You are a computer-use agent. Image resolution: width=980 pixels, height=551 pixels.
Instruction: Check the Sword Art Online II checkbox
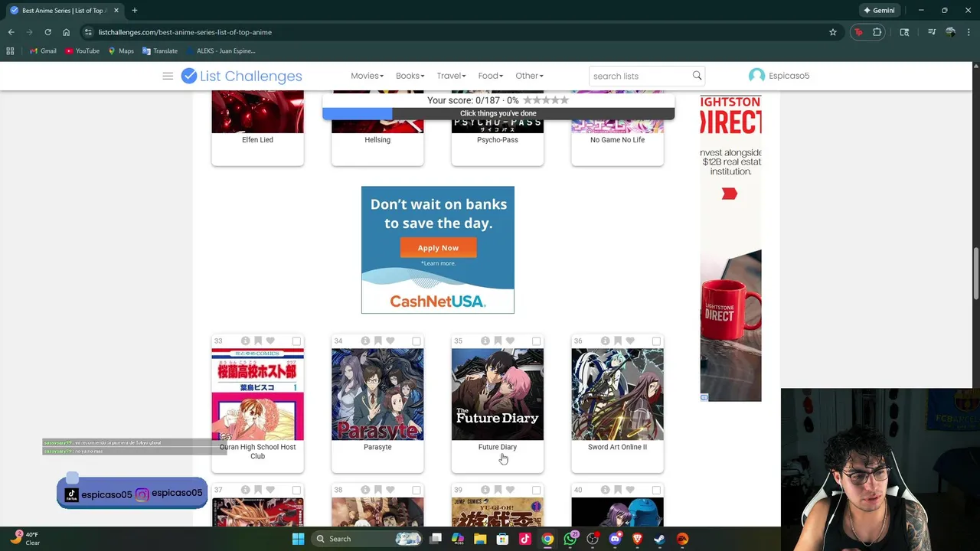click(656, 341)
